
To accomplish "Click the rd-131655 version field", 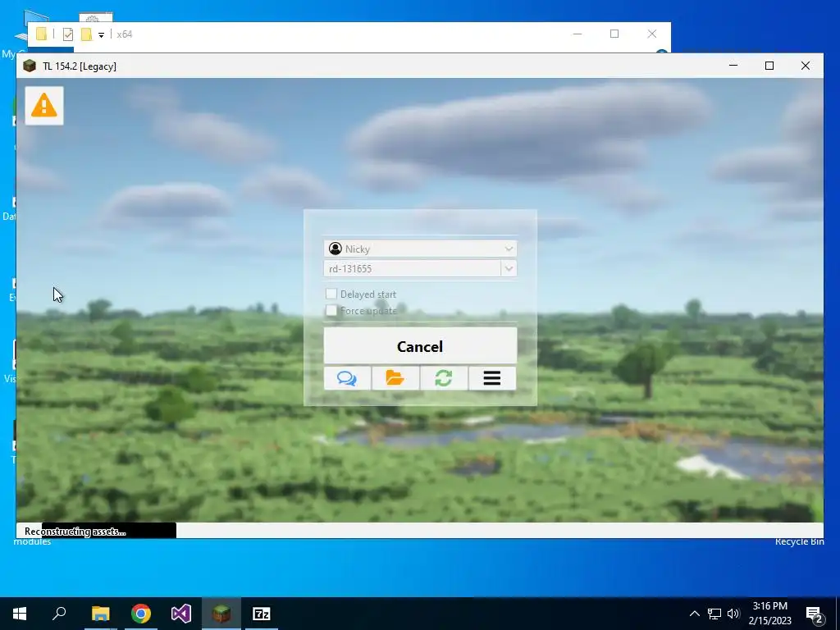I will [413, 268].
